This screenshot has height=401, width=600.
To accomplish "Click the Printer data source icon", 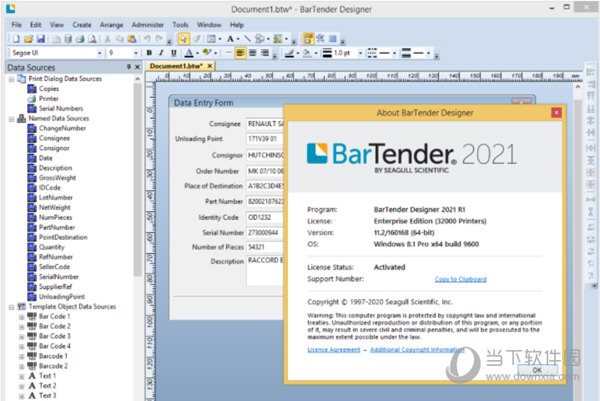I will [32, 99].
